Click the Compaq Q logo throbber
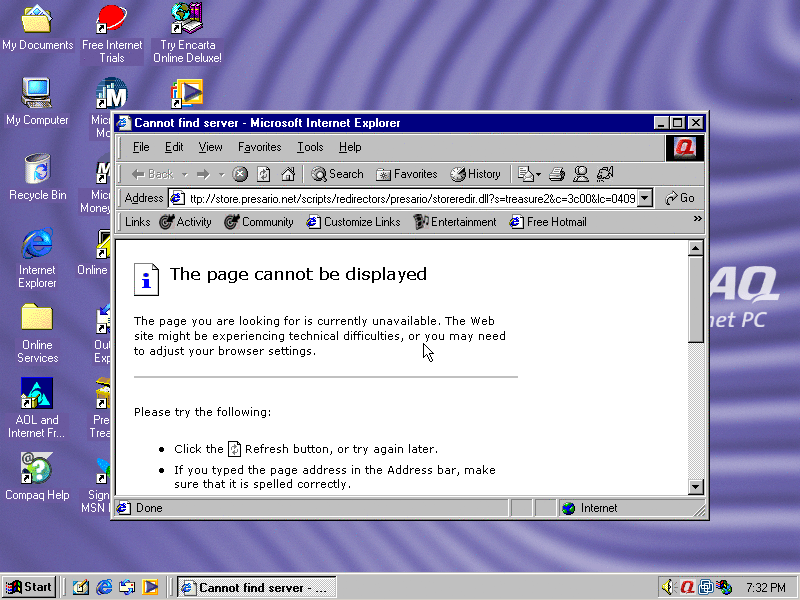The width and height of the screenshot is (800, 600). click(x=685, y=148)
